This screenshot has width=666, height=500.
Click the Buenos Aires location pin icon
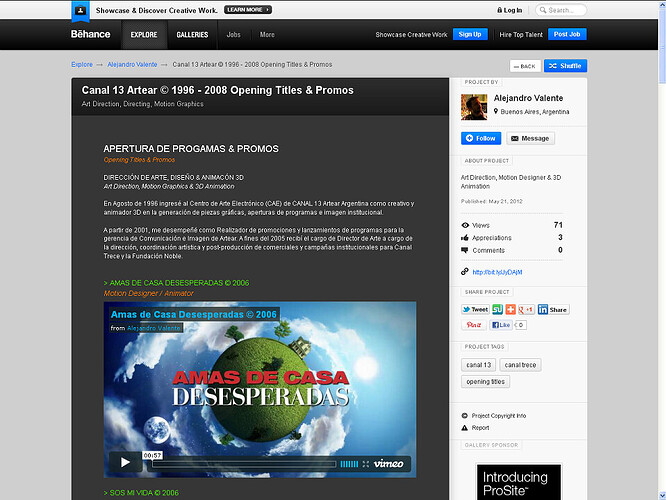[x=496, y=111]
